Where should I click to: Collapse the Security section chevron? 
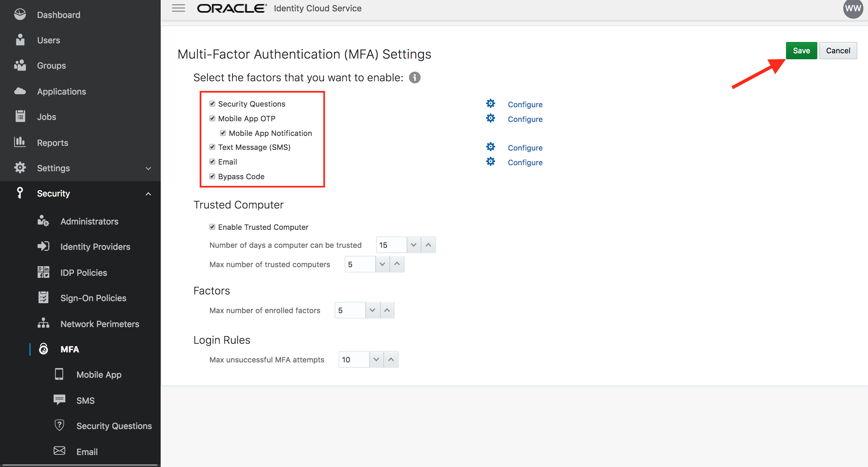coord(148,194)
